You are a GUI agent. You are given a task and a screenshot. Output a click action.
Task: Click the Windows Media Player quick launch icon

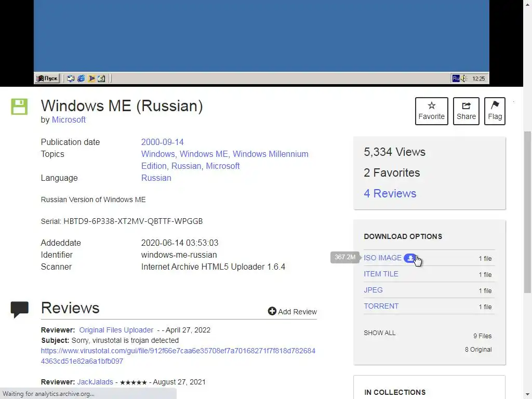pyautogui.click(x=91, y=78)
